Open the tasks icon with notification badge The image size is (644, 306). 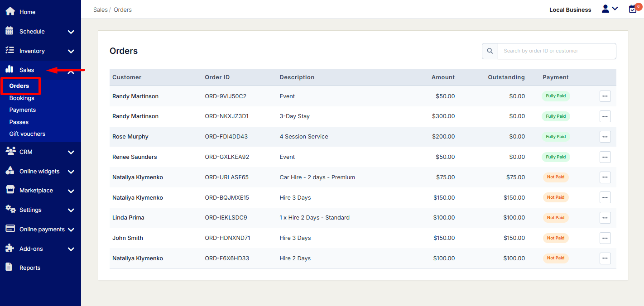pos(633,9)
